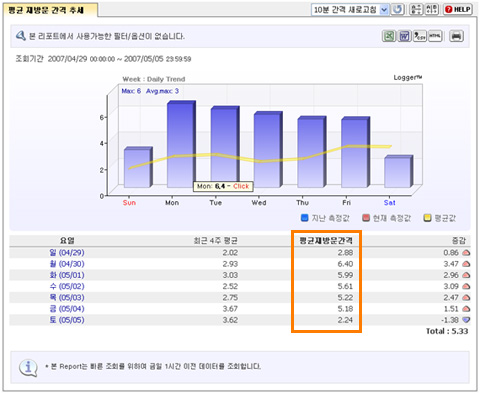
Task: Click the up-trend arrow next to 2.96
Action: coord(466,275)
